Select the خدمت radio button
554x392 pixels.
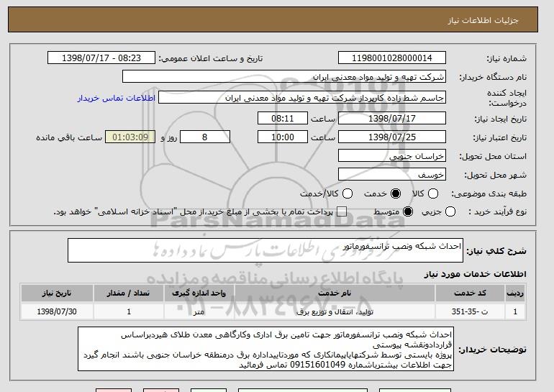[396, 193]
